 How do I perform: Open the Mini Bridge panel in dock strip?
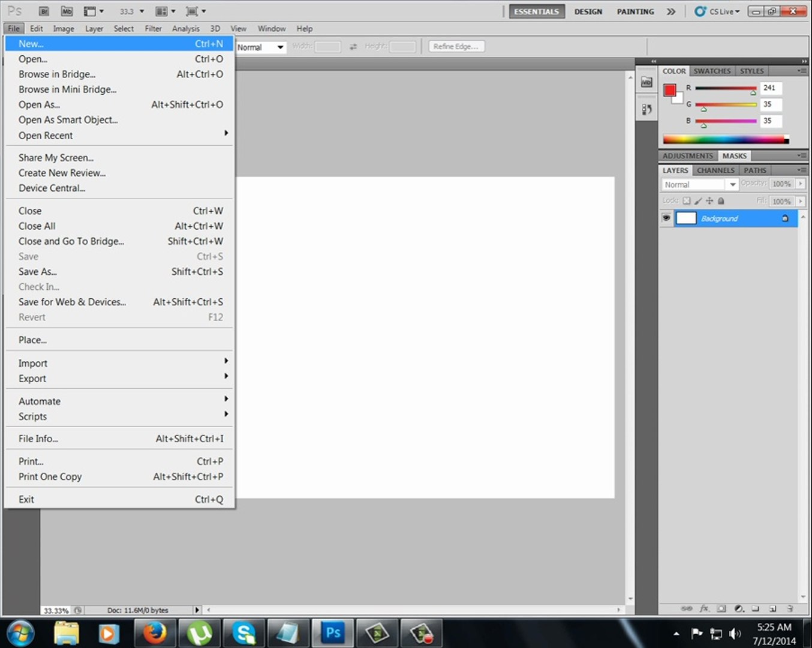coord(646,82)
